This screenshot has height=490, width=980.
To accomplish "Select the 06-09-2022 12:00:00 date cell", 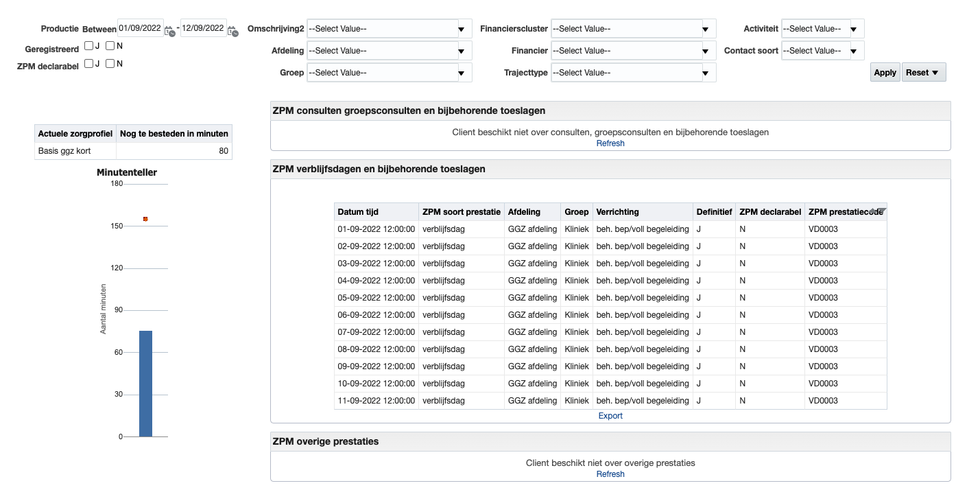I will point(377,315).
